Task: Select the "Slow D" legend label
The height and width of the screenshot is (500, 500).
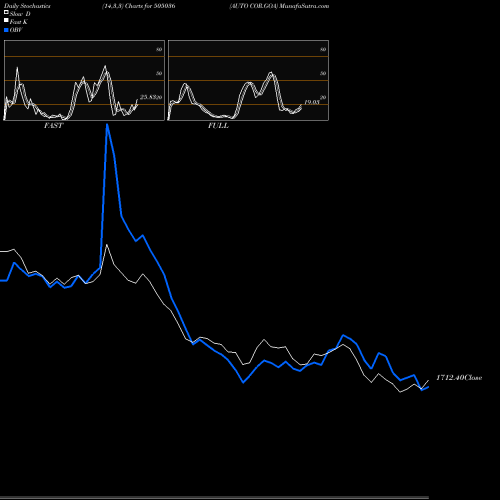Action: 20,14
